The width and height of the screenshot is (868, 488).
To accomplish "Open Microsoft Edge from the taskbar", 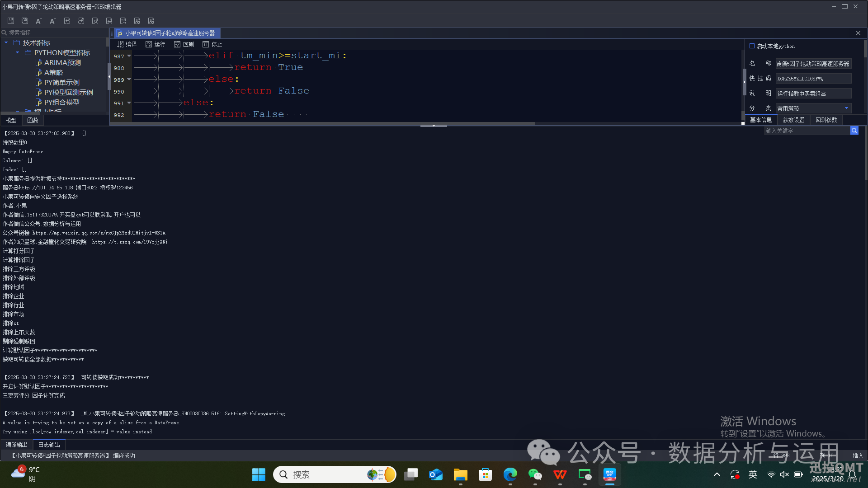I will [x=510, y=474].
